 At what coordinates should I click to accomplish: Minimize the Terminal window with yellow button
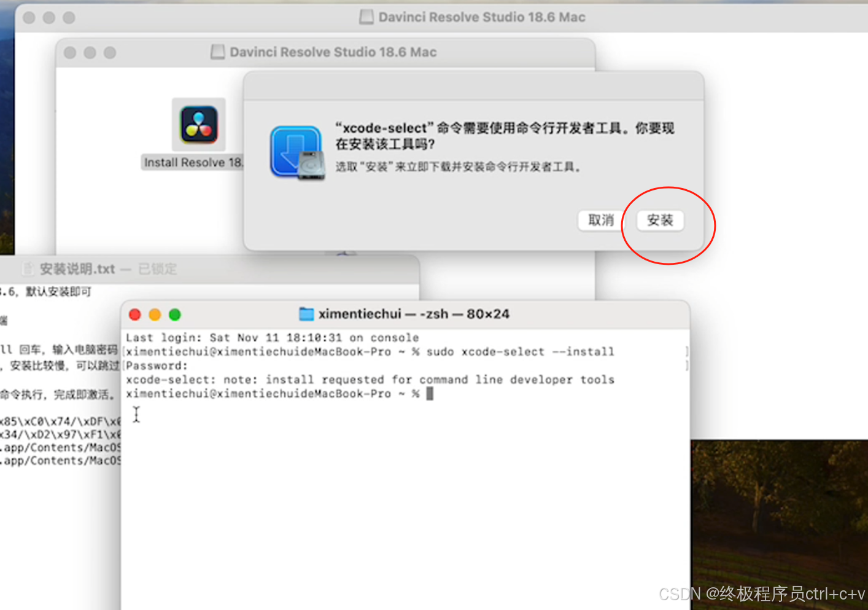click(155, 315)
